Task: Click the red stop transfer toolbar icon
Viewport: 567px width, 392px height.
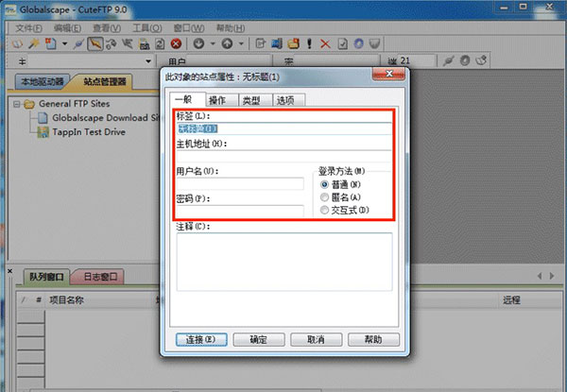Action: point(176,43)
